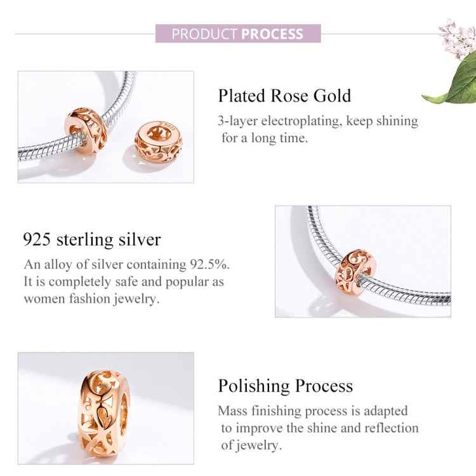Click the word PRODUCT in the banner

click(x=204, y=34)
